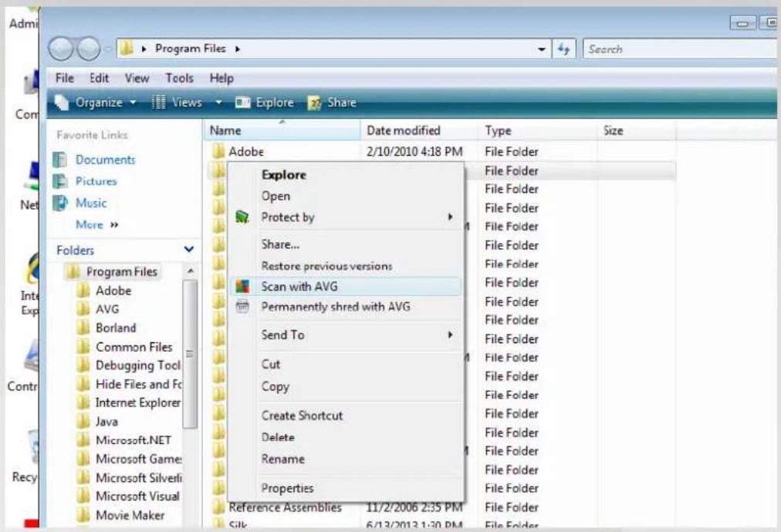The width and height of the screenshot is (781, 532).
Task: Expand More favorite links
Action: click(96, 224)
